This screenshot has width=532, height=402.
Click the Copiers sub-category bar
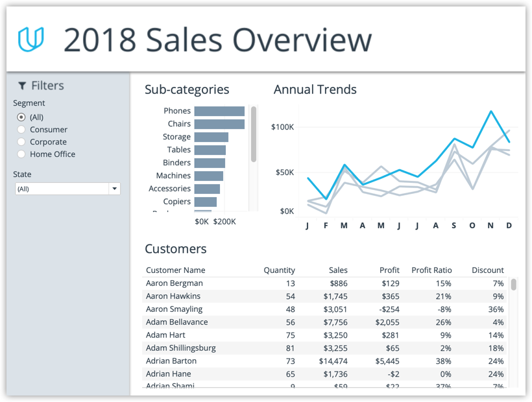[x=205, y=202]
